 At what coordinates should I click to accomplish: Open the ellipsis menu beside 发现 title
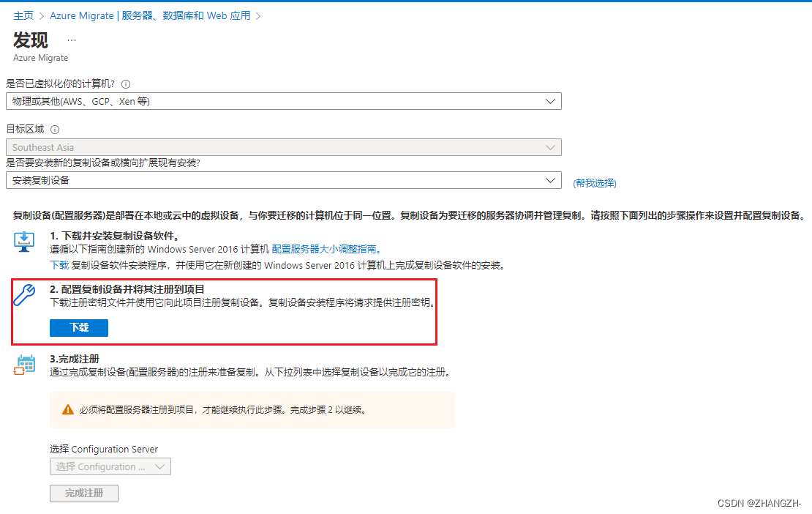pyautogui.click(x=72, y=40)
